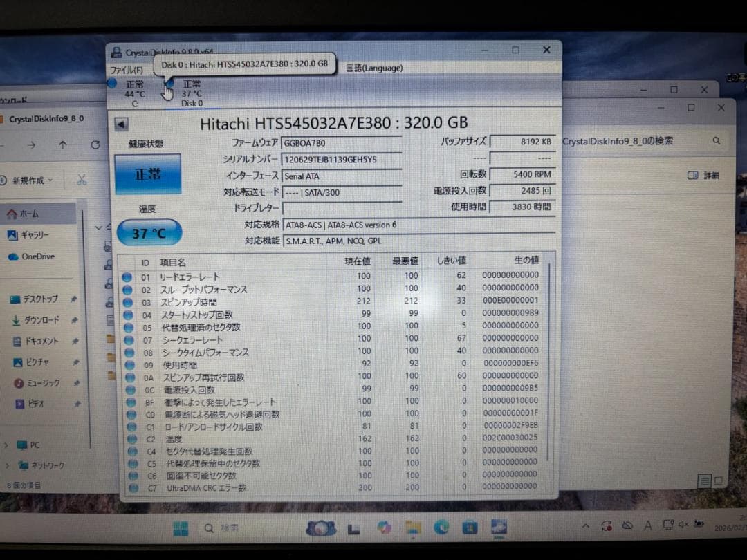Open Microsoft Store from the taskbar

point(470,527)
